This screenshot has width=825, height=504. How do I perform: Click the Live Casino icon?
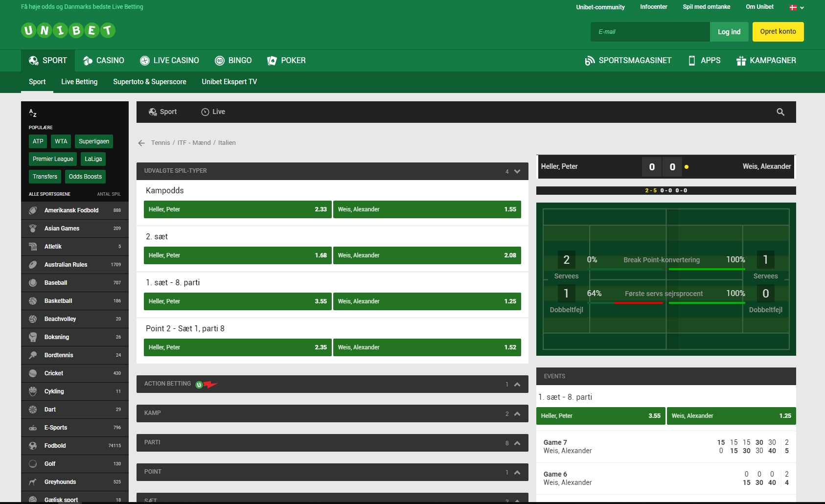pyautogui.click(x=144, y=60)
